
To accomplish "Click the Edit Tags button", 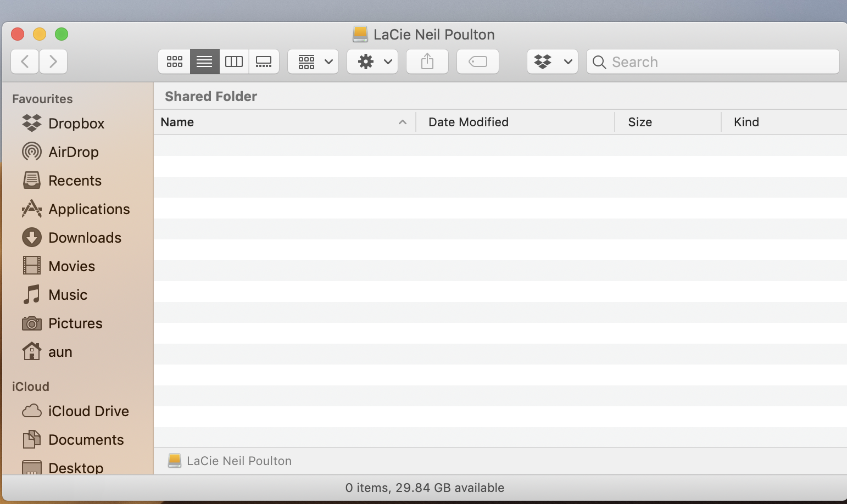I will point(478,61).
